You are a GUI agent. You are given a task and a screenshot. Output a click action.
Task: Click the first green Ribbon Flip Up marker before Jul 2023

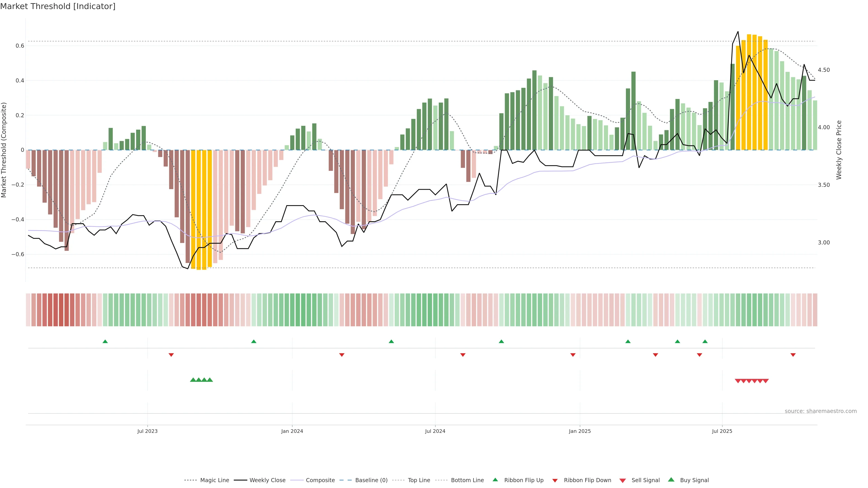(x=105, y=342)
